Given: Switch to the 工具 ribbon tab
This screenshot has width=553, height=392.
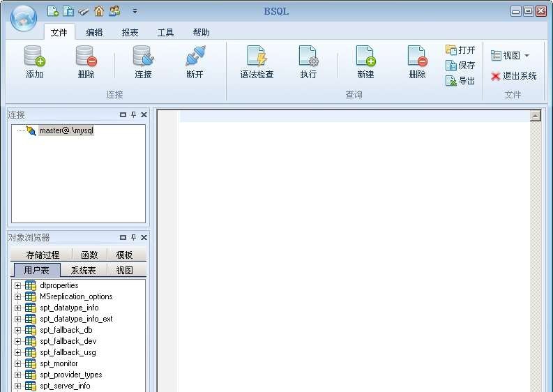Looking at the screenshot, I should 165,33.
